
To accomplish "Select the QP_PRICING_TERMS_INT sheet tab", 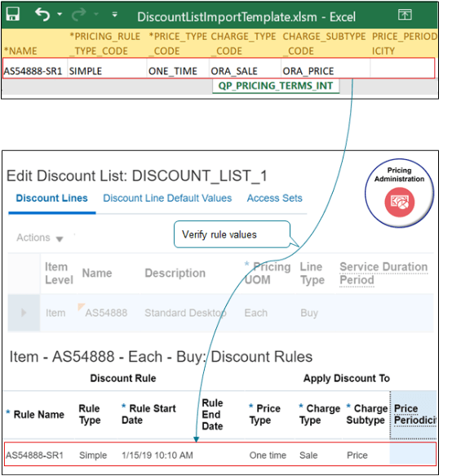I will pos(276,86).
